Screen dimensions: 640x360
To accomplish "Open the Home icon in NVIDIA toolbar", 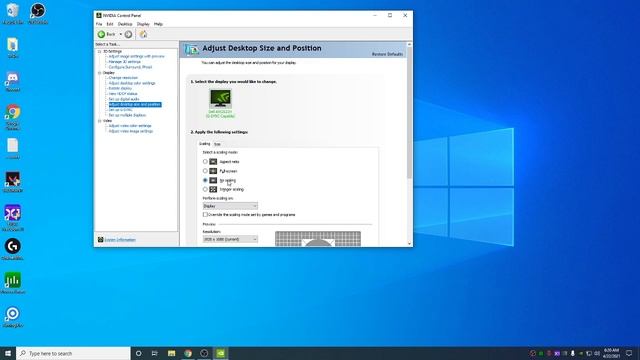I will click(x=143, y=34).
